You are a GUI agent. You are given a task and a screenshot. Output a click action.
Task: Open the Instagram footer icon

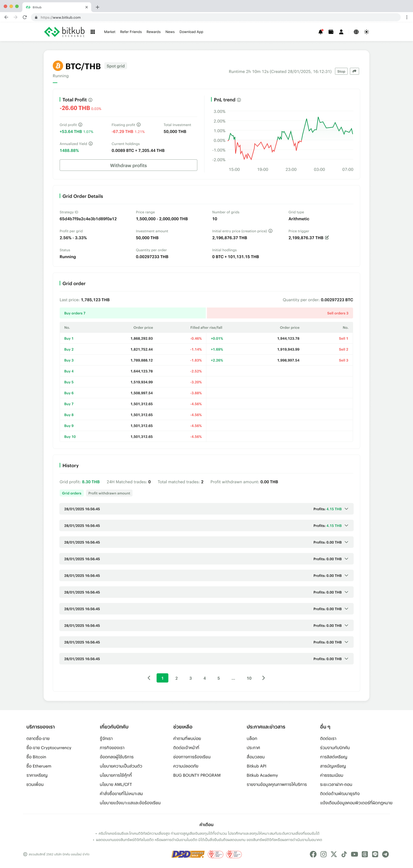pos(323,854)
